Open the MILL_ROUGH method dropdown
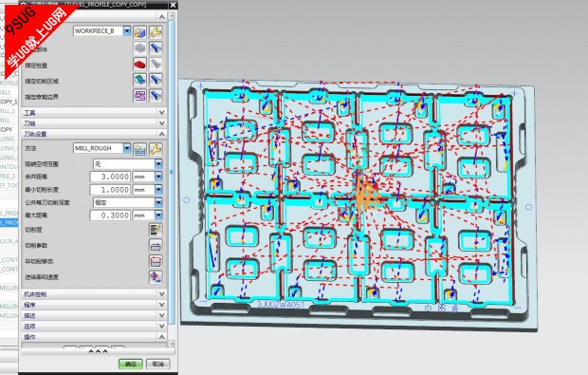The height and width of the screenshot is (375, 588). coord(127,148)
